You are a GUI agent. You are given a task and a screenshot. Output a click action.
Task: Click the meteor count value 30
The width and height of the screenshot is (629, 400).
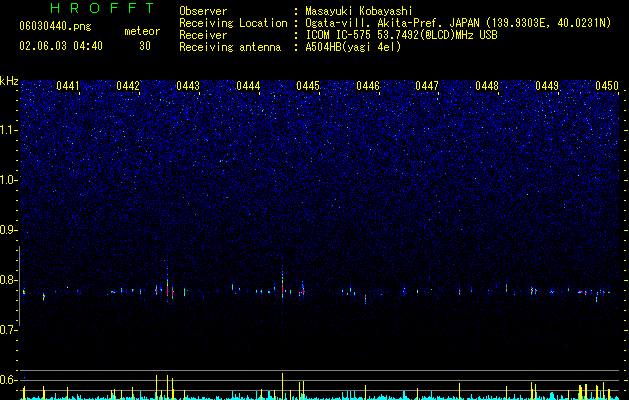click(145, 46)
